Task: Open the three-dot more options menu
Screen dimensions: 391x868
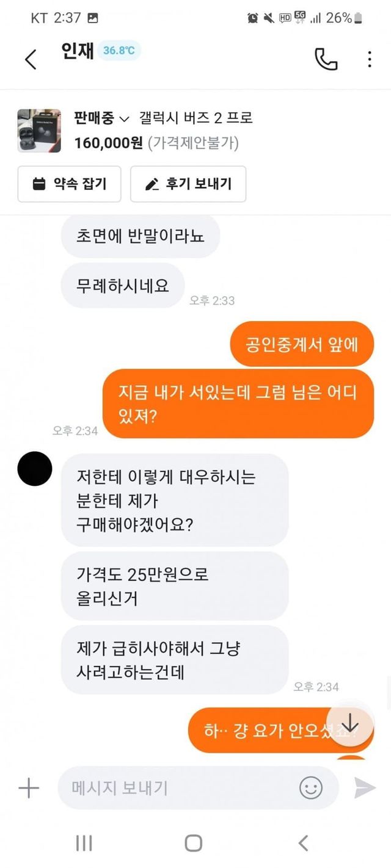Action: (370, 59)
